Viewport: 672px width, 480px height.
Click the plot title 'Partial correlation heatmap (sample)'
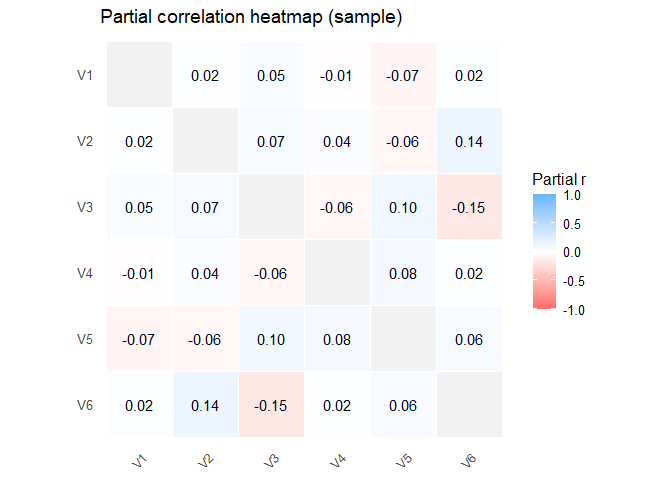click(x=251, y=18)
